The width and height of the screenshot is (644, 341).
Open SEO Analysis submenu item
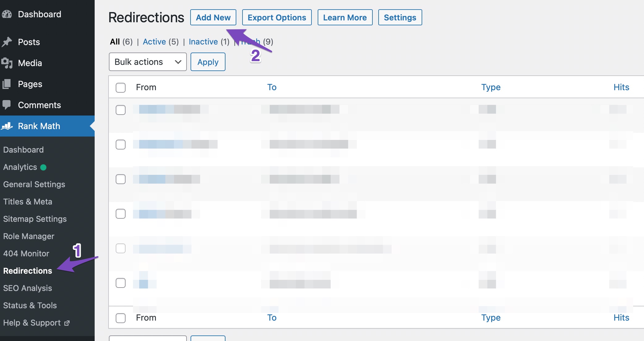click(x=28, y=288)
